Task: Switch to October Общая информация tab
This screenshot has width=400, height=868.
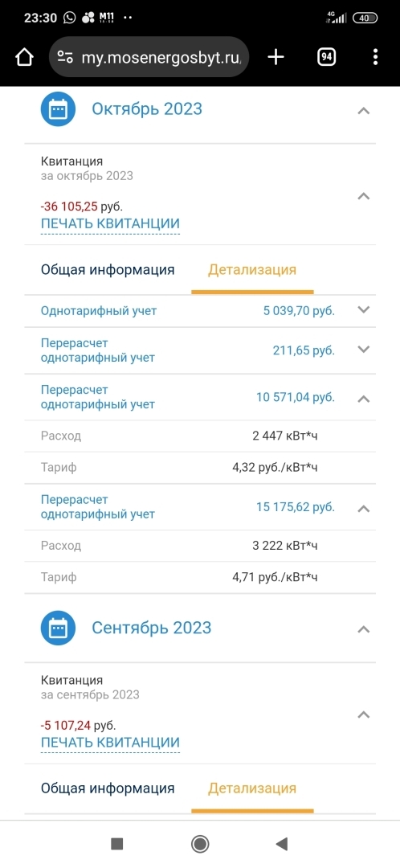Action: 108,269
